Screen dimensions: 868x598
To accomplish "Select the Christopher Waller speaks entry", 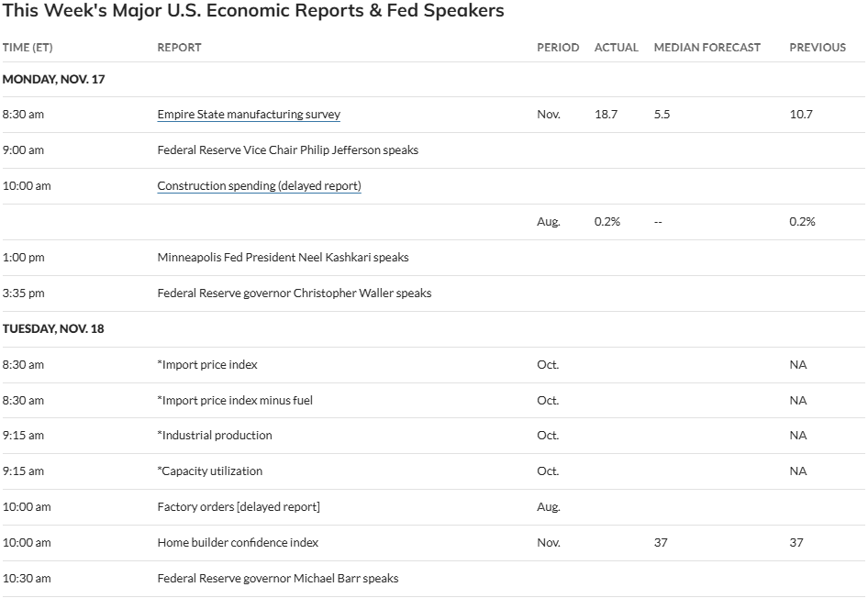I will point(294,293).
